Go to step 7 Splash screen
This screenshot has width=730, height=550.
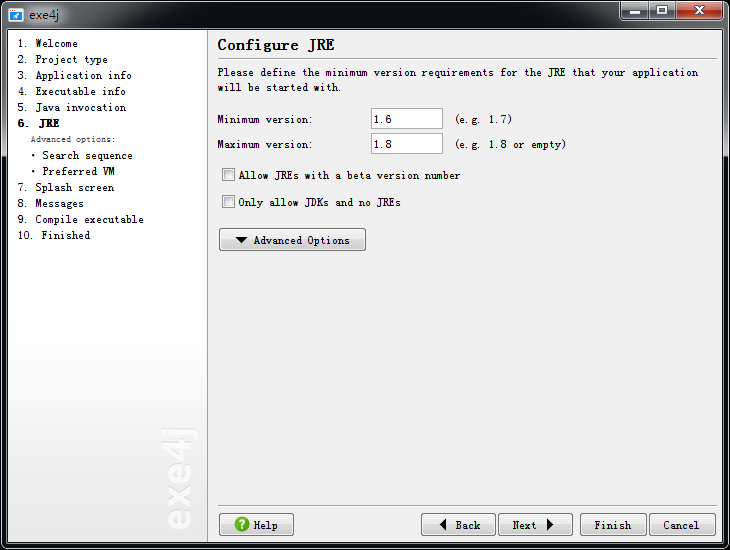click(66, 187)
